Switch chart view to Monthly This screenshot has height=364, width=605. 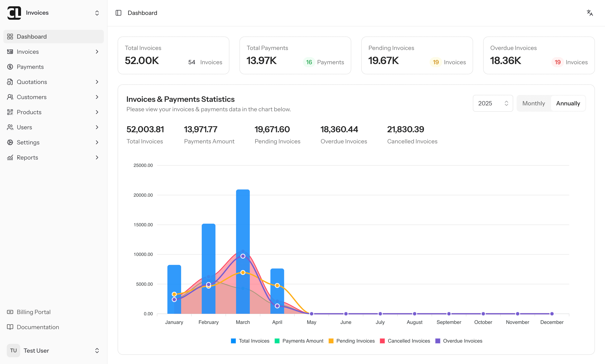533,103
